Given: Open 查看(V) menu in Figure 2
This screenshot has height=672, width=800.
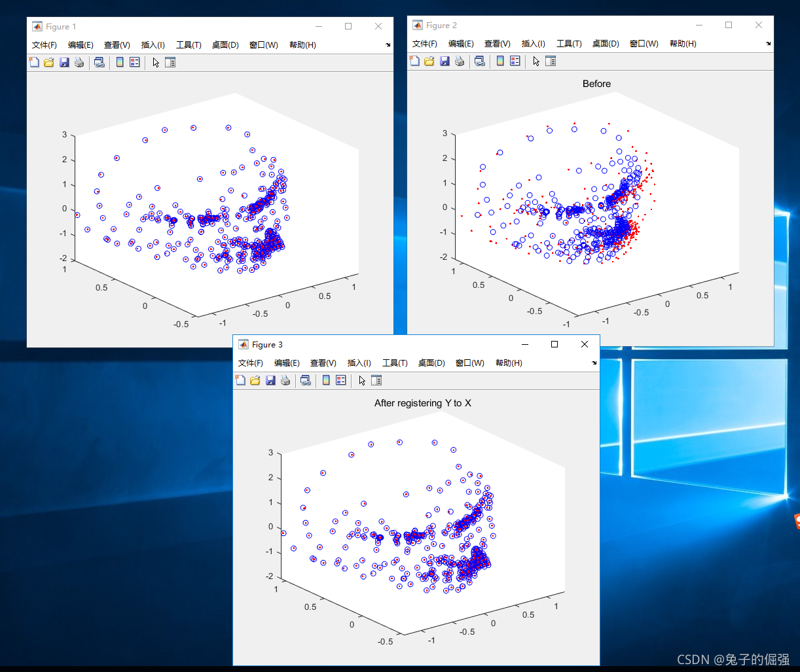Looking at the screenshot, I should pos(498,44).
